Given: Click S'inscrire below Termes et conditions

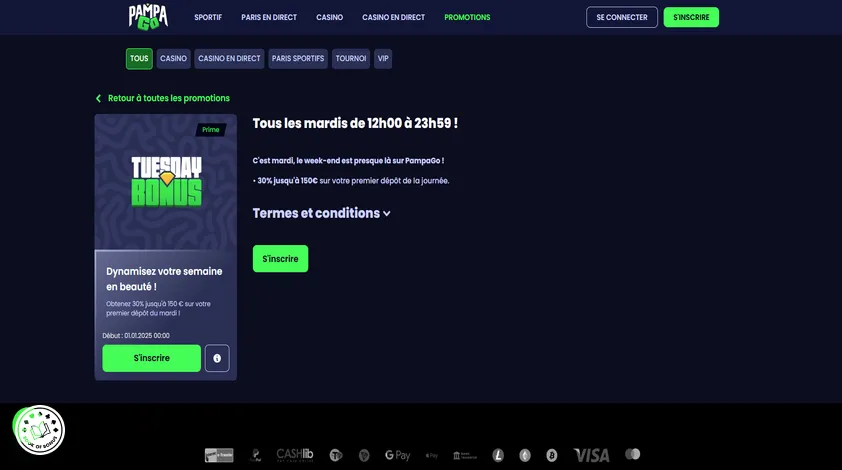Looking at the screenshot, I should click(280, 259).
